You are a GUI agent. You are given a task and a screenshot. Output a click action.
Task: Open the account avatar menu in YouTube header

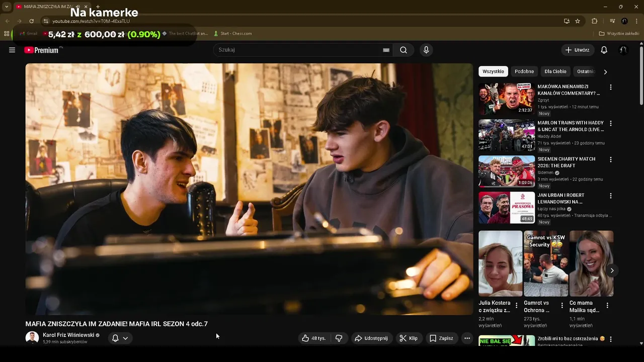pos(623,50)
